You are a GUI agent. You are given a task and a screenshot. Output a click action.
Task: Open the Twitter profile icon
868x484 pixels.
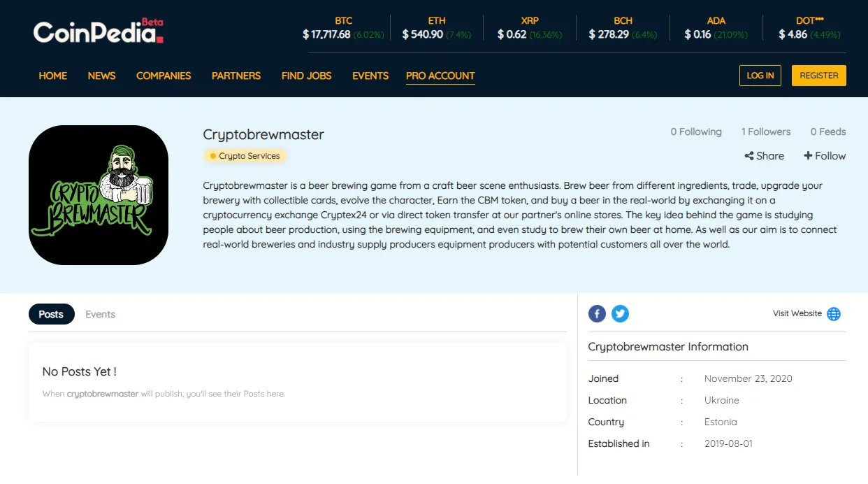(x=620, y=313)
